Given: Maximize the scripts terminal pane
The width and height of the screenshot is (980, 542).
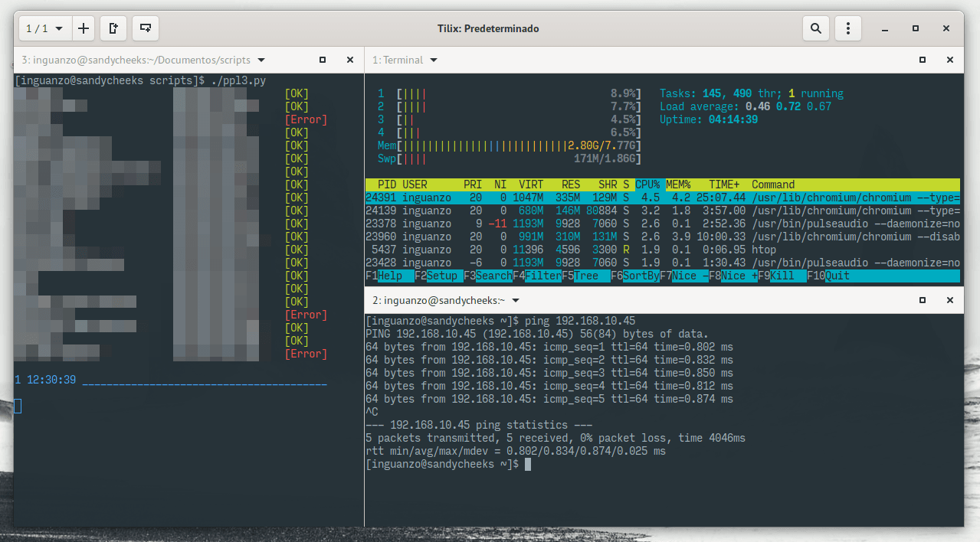Looking at the screenshot, I should (x=323, y=60).
